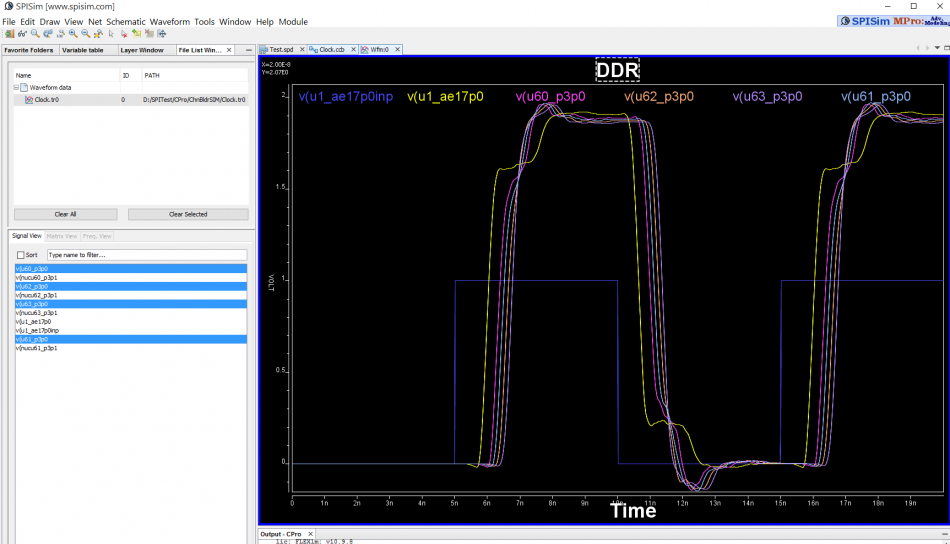
Task: Switch to the Test.spd tab
Action: click(x=281, y=49)
